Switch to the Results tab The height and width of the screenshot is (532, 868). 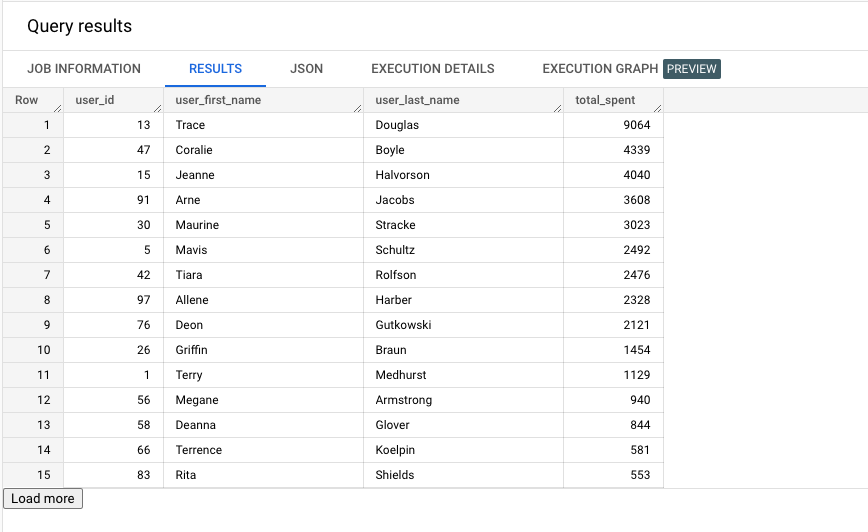click(215, 69)
